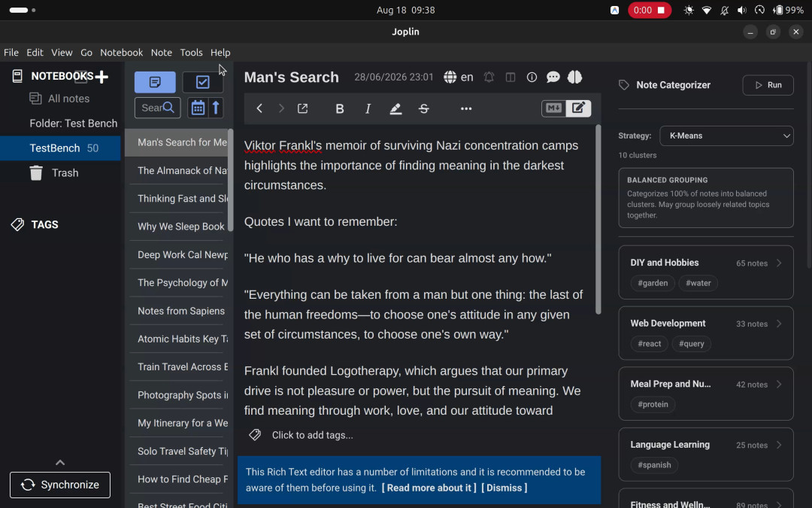Toggle italic formatting
This screenshot has width=812, height=508.
coord(368,108)
